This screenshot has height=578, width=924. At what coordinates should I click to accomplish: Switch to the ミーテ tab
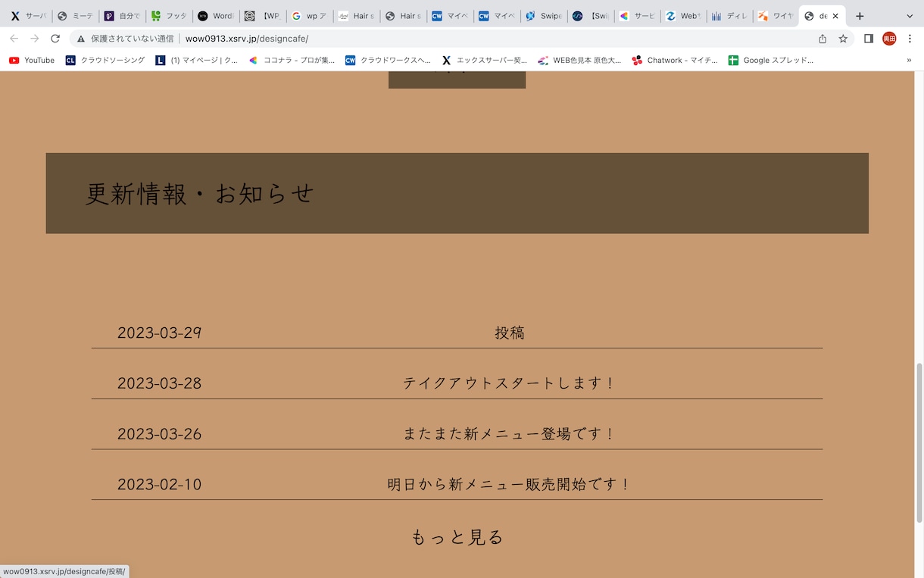(x=75, y=16)
